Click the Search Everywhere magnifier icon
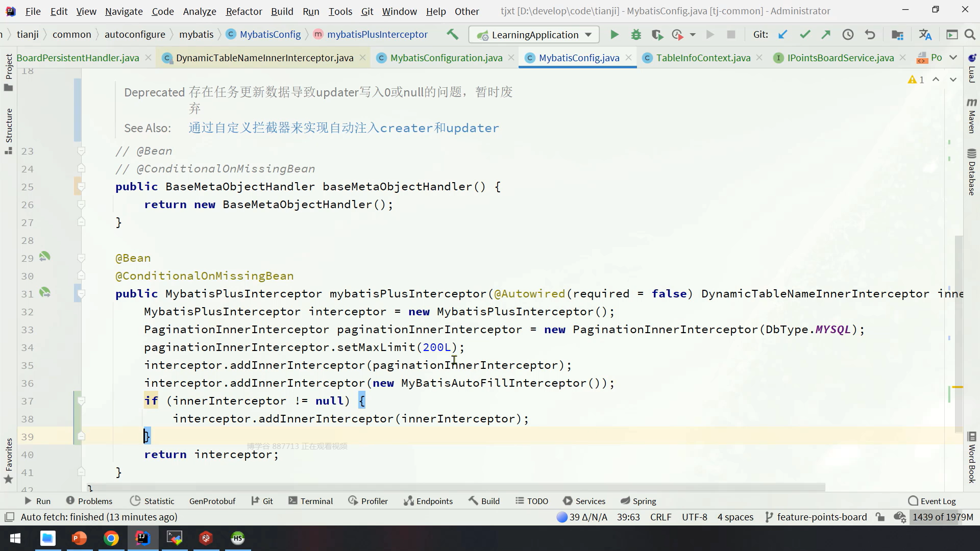Image resolution: width=980 pixels, height=551 pixels. pyautogui.click(x=970, y=35)
